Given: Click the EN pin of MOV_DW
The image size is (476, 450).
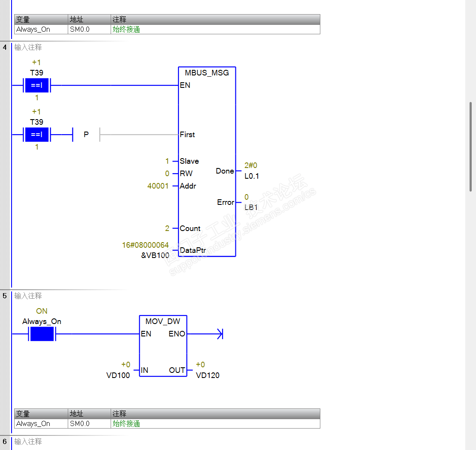Looking at the screenshot, I should pos(146,334).
